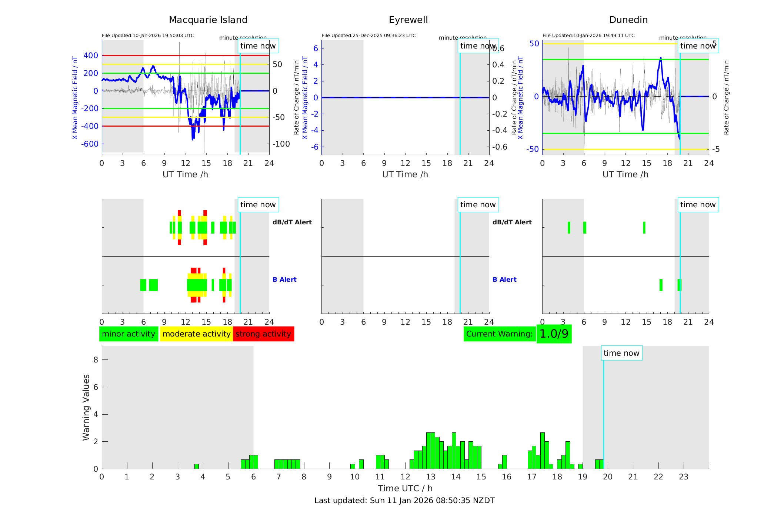
Task: Click the Warning Values axis label
Action: [x=86, y=407]
